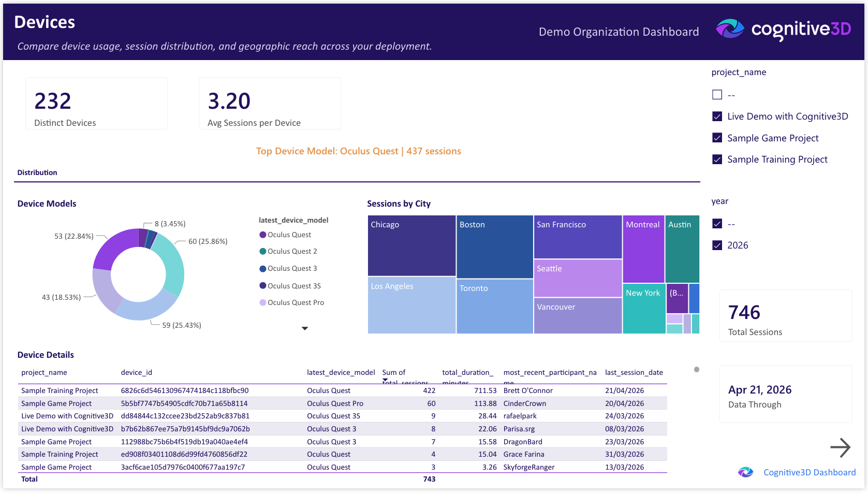868x494 pixels.
Task: Click the scrollbar dot beside Device Details table
Action: [697, 370]
